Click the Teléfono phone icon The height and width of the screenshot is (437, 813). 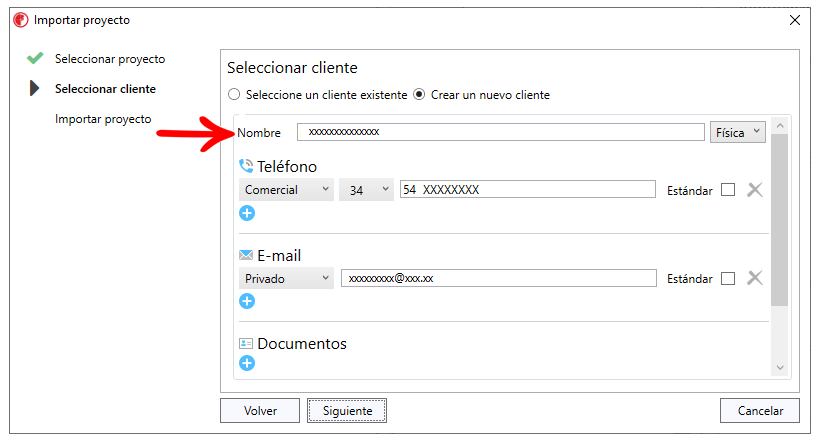click(246, 166)
